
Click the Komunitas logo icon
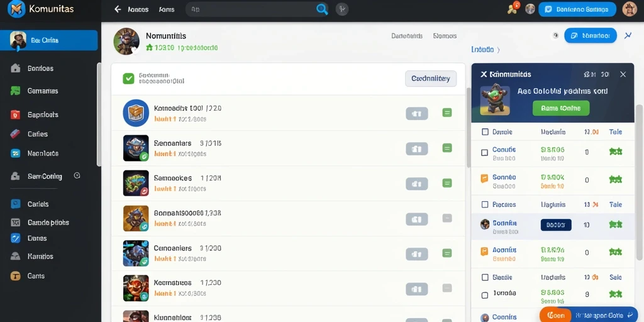(x=16, y=9)
